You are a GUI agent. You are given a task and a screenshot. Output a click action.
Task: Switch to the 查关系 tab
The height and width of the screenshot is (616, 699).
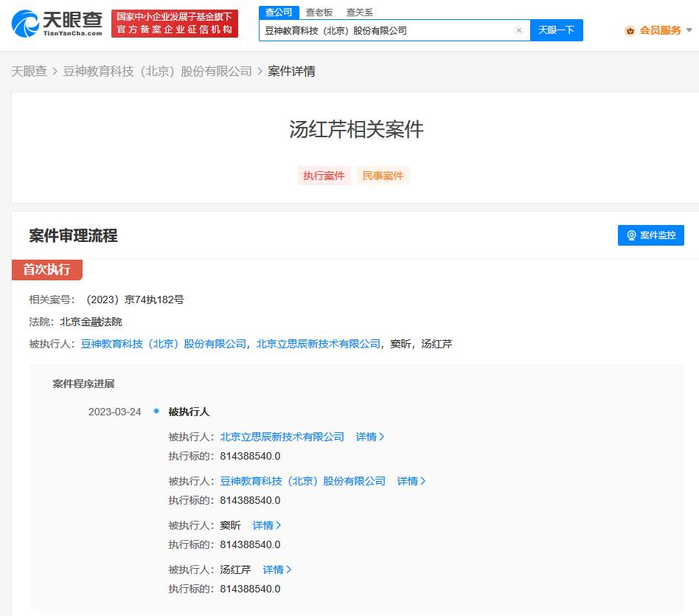point(359,13)
